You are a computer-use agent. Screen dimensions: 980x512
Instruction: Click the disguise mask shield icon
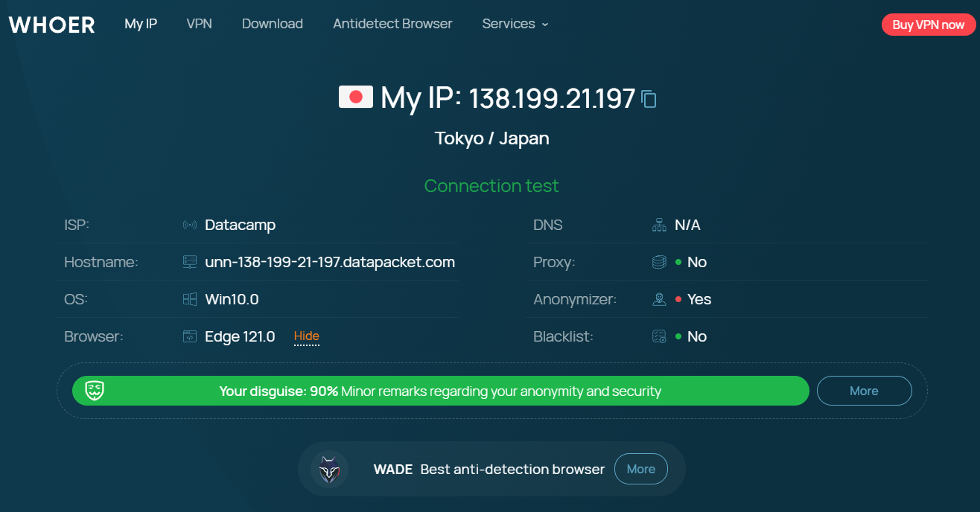point(95,391)
